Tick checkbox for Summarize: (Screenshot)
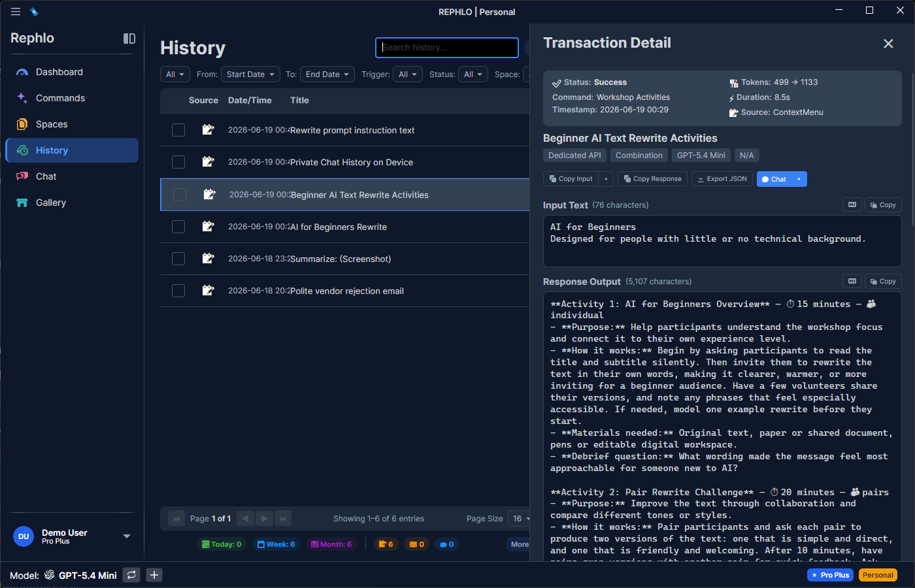This screenshot has height=588, width=915. pos(178,259)
